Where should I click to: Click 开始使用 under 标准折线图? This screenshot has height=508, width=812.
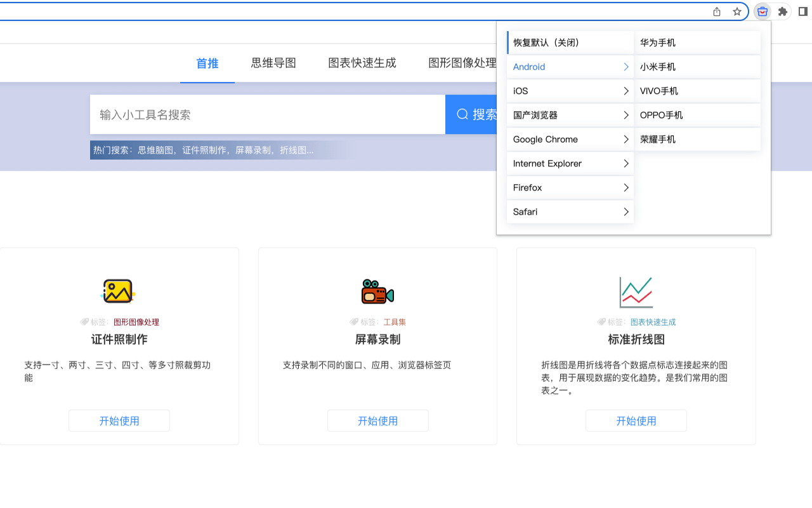636,420
